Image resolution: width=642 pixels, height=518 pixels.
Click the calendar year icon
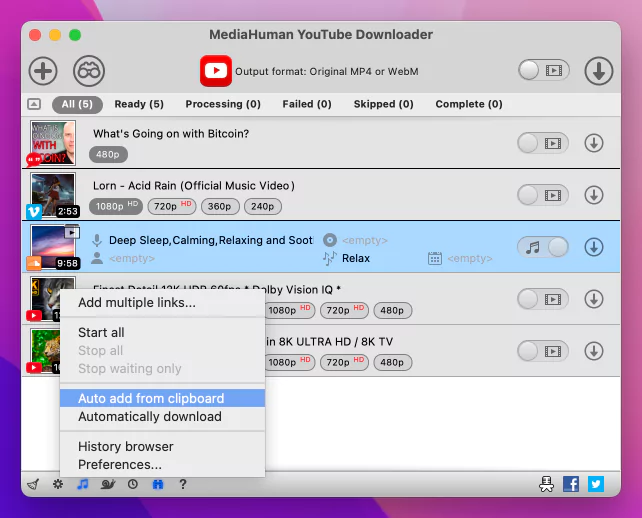(x=435, y=258)
